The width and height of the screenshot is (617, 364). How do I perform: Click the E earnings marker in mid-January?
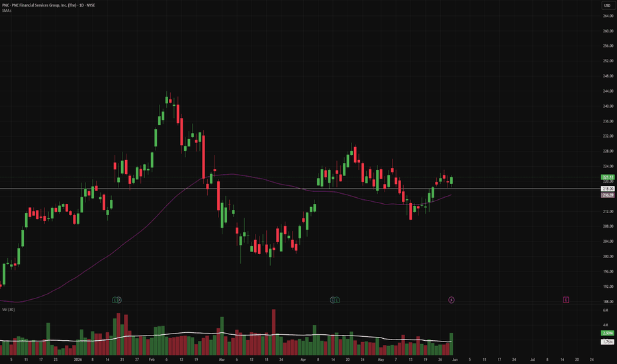pos(115,300)
